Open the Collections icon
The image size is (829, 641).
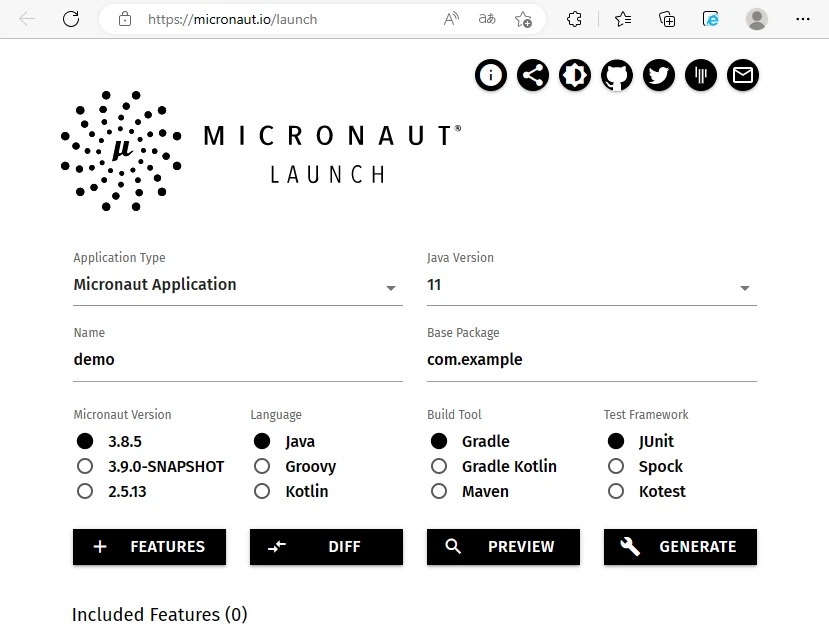[667, 20]
